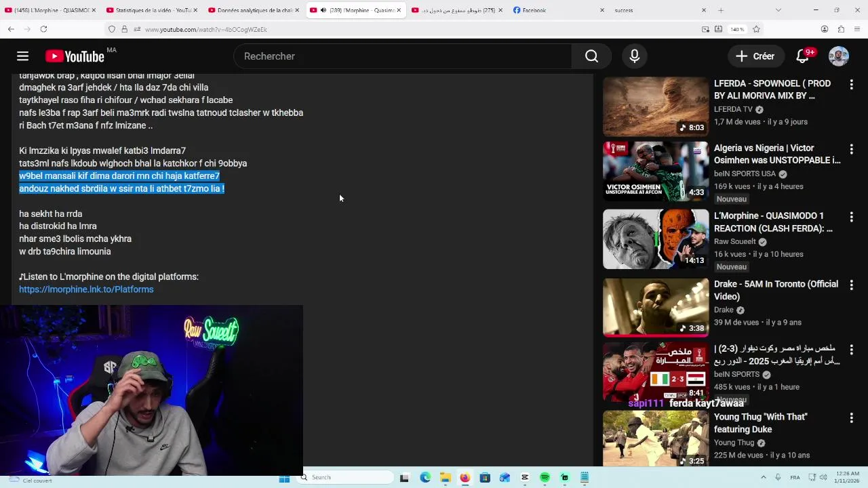Open LFERDA SPOWNOEL thumbnail
868x488 pixels.
(656, 106)
